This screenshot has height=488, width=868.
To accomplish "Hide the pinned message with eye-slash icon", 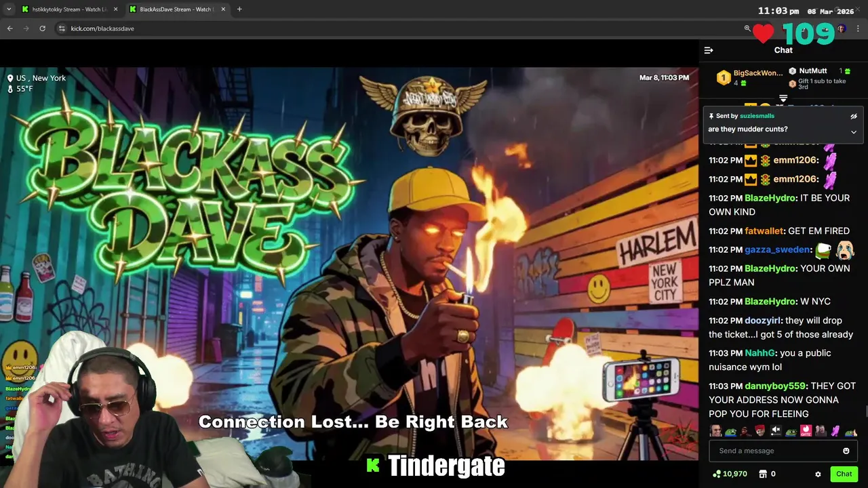I will click(854, 117).
